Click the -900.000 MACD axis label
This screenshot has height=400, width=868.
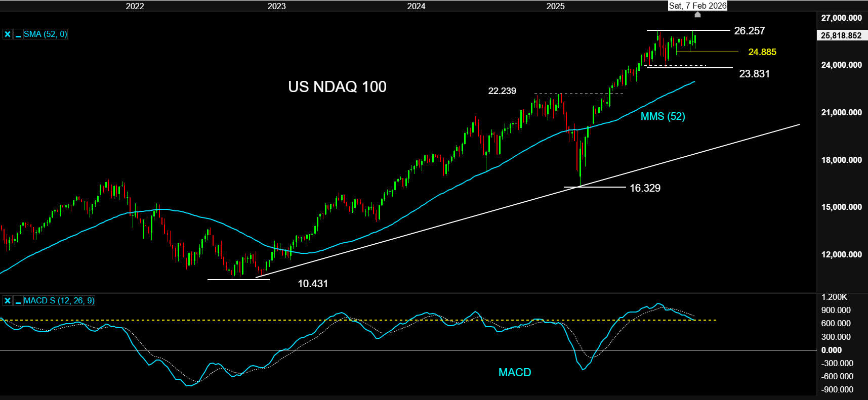click(837, 389)
